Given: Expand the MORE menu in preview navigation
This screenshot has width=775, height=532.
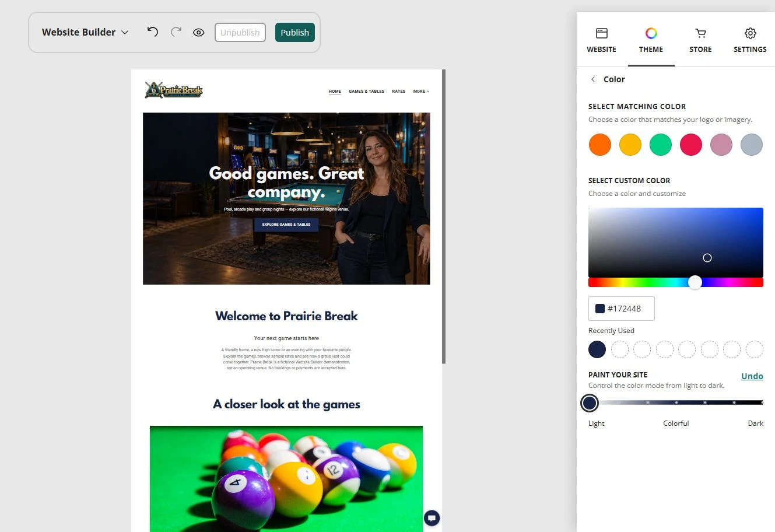Looking at the screenshot, I should (x=421, y=92).
